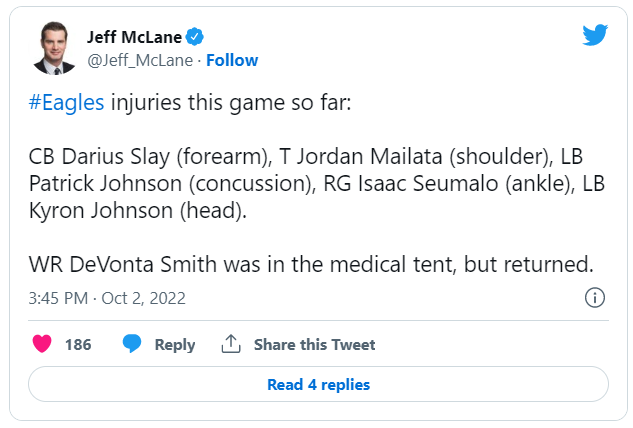Open the #Eagles hashtag
Screen dimensions: 633x428
pyautogui.click(x=66, y=103)
